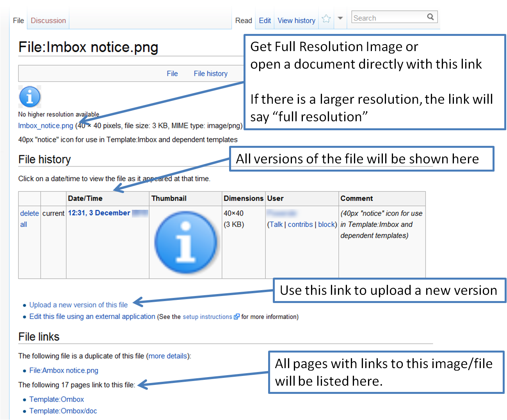Screen dimensions: 507x420
Task: Click Upload a new version of this file
Action: (78, 305)
